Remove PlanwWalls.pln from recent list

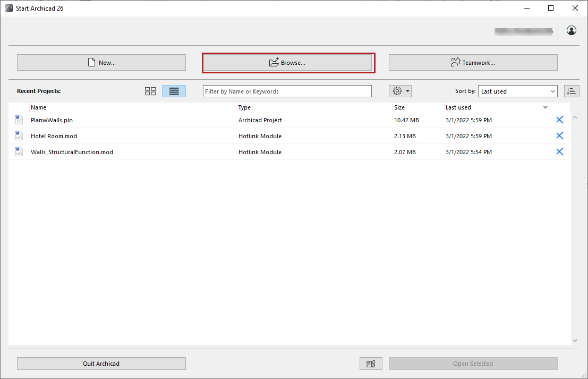click(559, 120)
